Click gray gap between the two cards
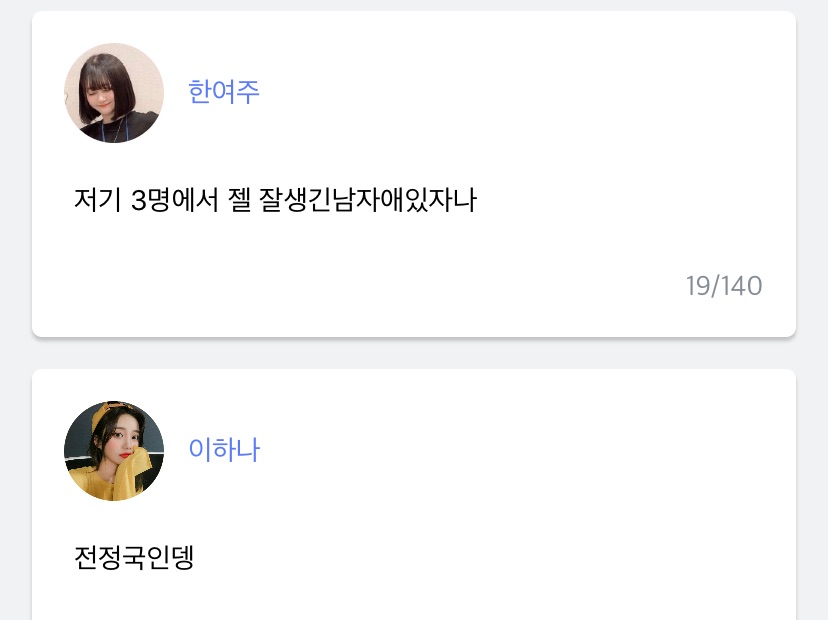This screenshot has height=620, width=828. pyautogui.click(x=414, y=353)
